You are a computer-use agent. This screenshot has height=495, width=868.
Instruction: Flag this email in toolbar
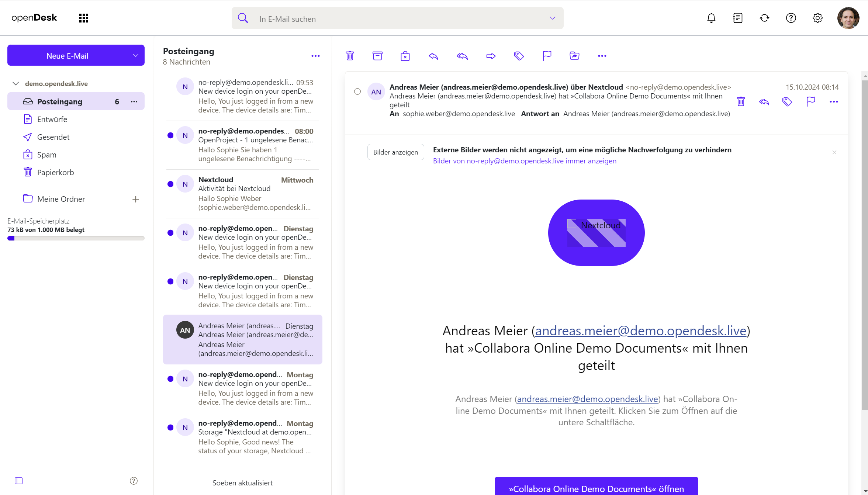[547, 56]
